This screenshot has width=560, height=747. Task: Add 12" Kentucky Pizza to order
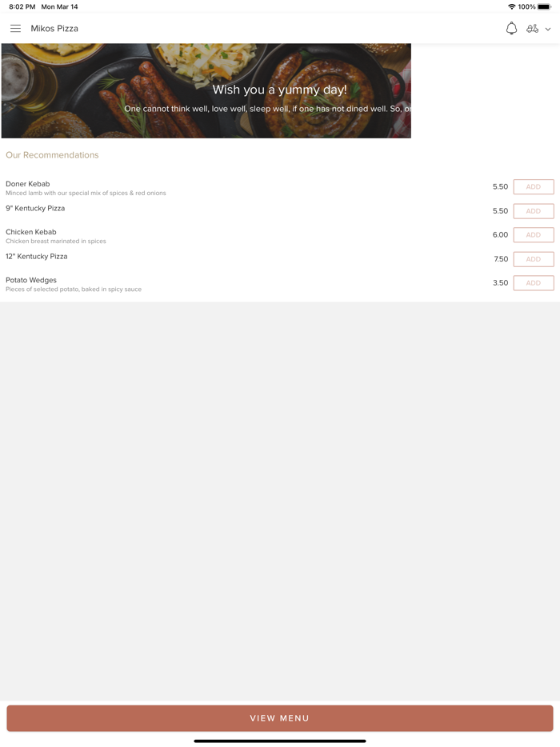[x=534, y=259]
